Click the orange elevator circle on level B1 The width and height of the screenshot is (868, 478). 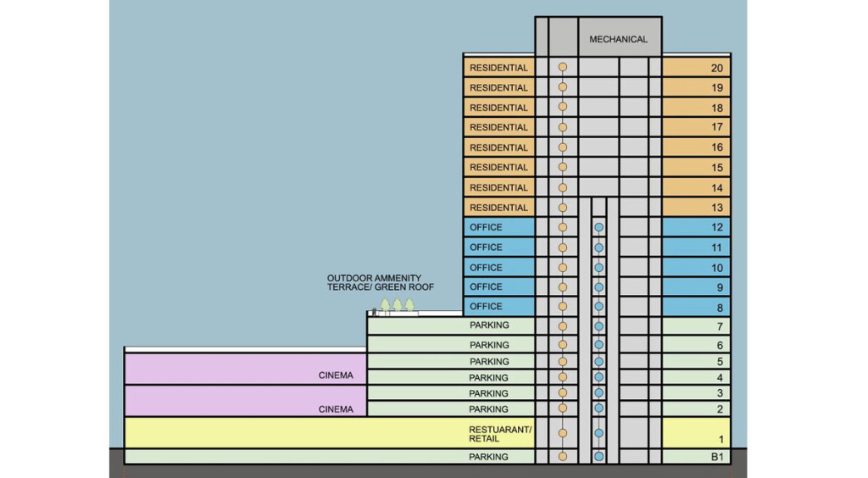(x=562, y=457)
